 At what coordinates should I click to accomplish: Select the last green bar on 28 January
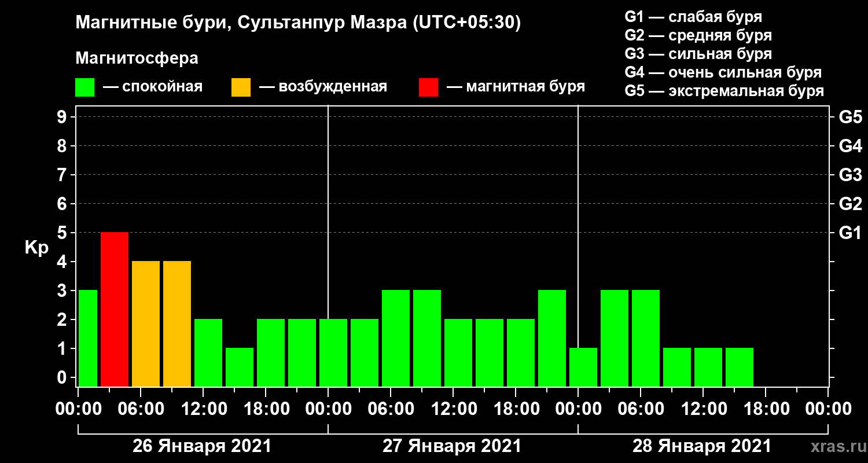740,367
